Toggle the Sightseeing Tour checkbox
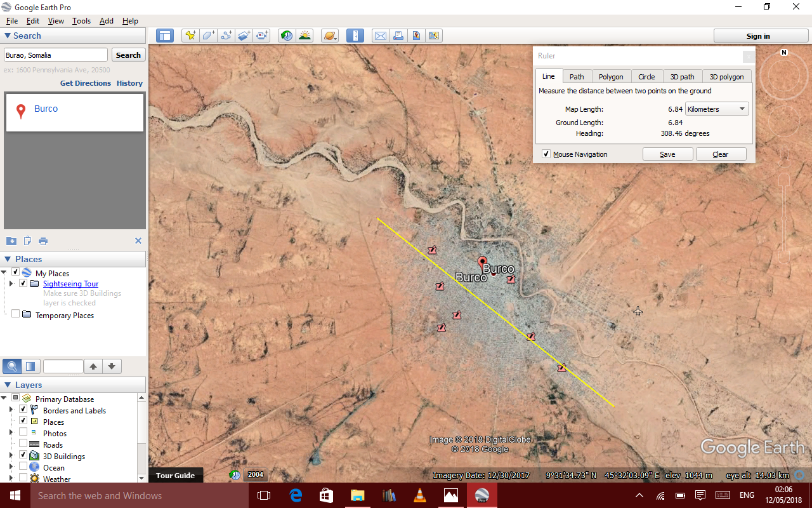Viewport: 812px width, 508px height. [x=23, y=283]
